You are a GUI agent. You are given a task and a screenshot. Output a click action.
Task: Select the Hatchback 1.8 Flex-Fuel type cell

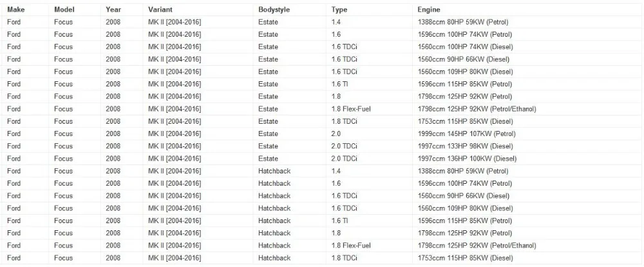(369, 246)
